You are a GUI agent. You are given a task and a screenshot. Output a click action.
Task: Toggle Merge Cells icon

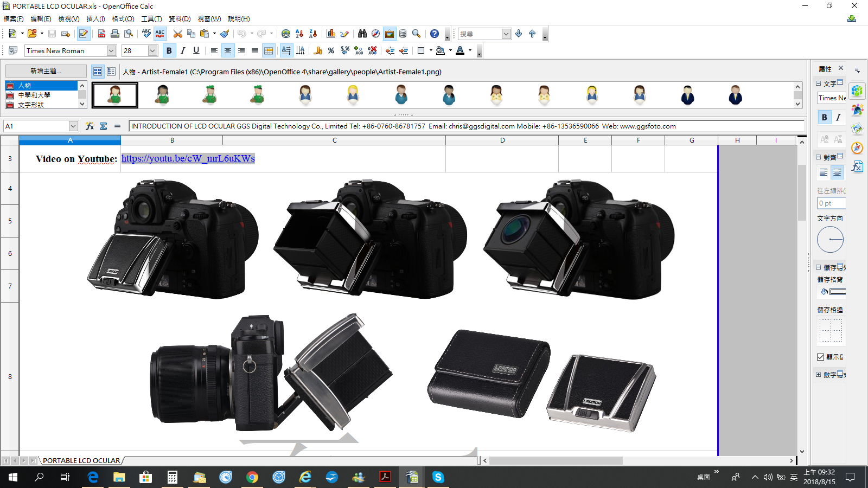(x=269, y=50)
